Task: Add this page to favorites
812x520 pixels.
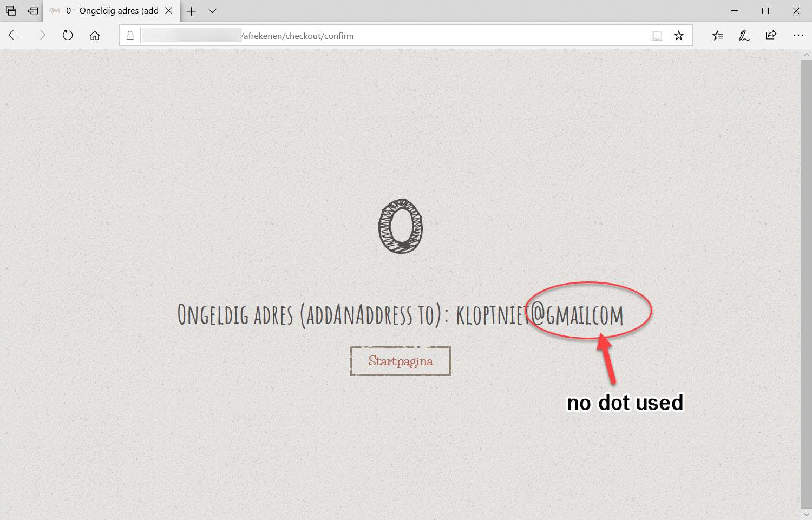Action: tap(679, 36)
